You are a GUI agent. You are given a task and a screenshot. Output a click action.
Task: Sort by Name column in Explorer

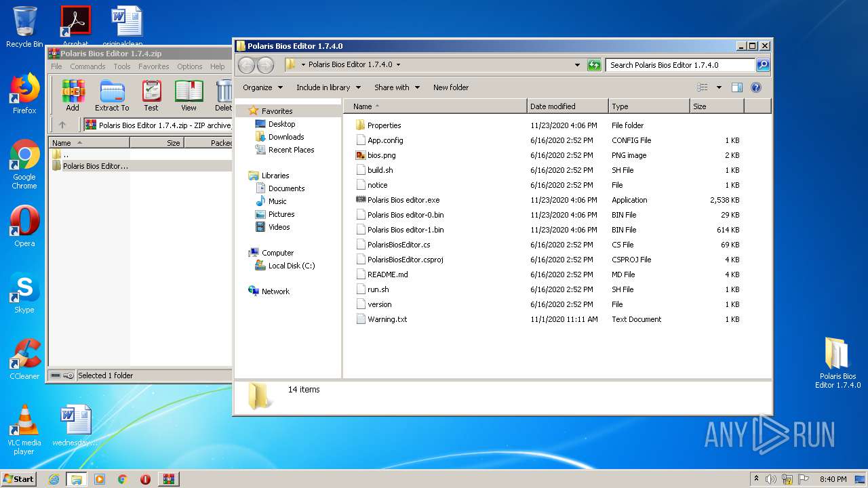point(435,106)
